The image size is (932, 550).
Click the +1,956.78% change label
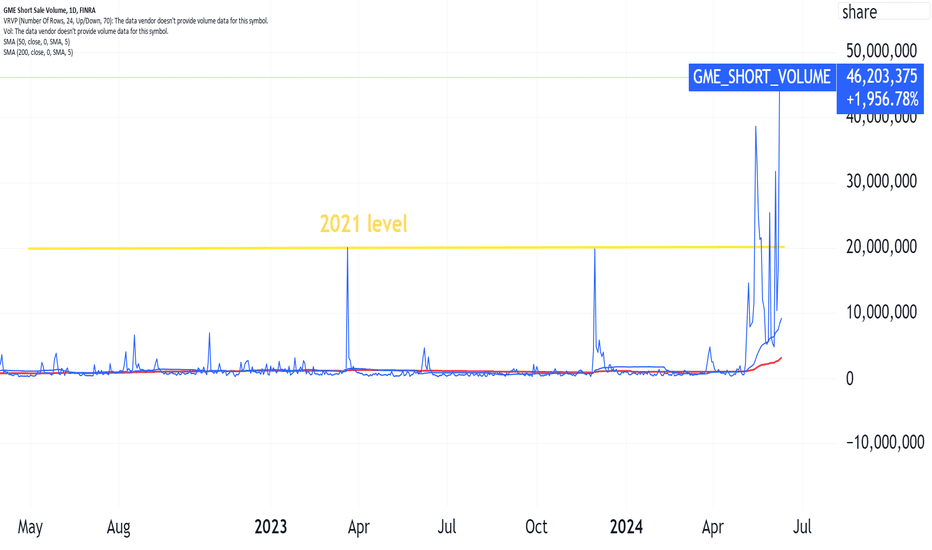(882, 99)
